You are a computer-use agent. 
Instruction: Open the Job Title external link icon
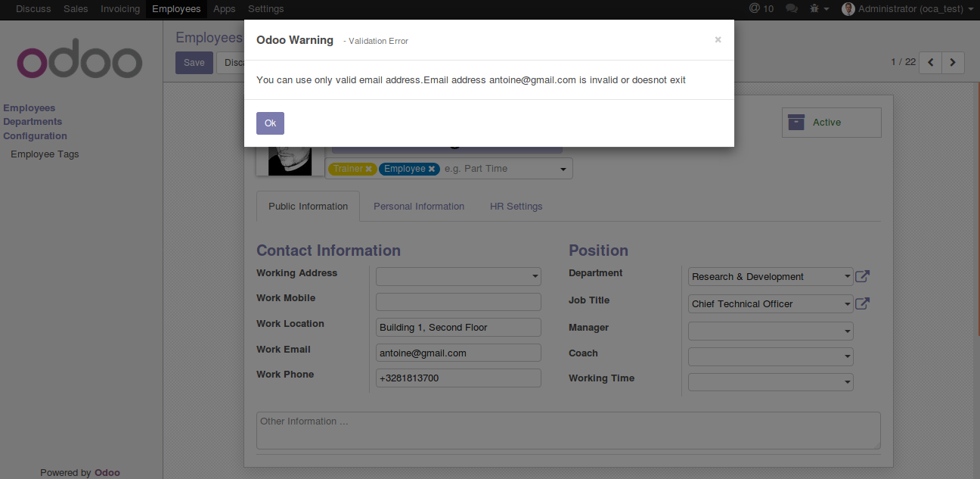click(x=862, y=303)
